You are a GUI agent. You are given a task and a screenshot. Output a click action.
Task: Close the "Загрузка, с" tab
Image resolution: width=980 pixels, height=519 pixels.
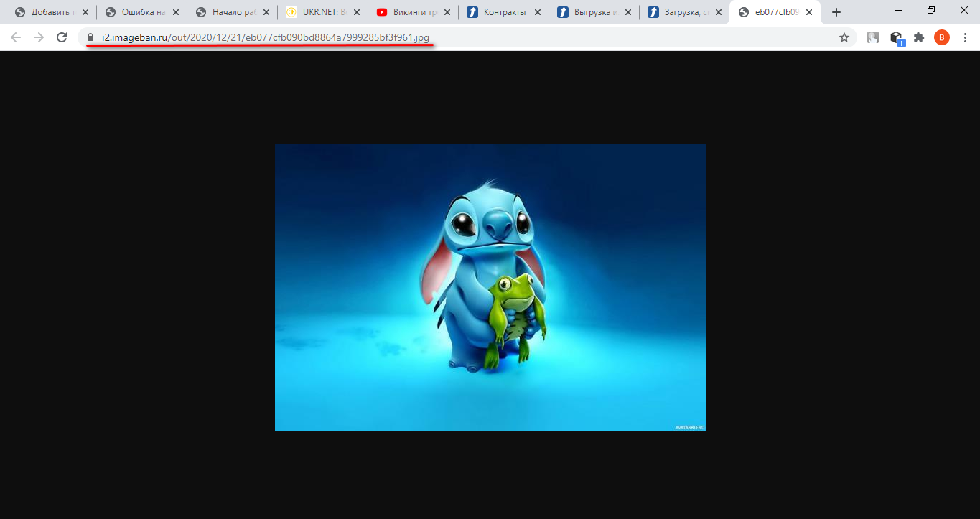pos(719,12)
